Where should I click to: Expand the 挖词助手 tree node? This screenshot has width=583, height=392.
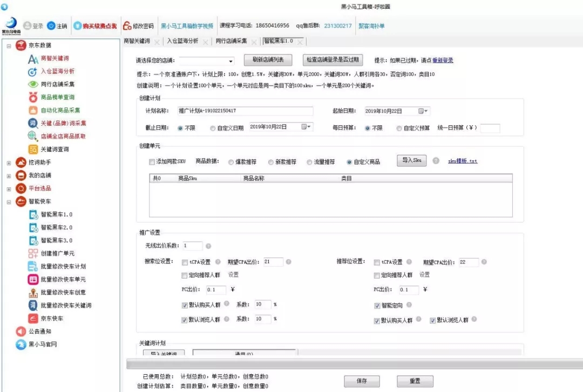click(x=9, y=163)
